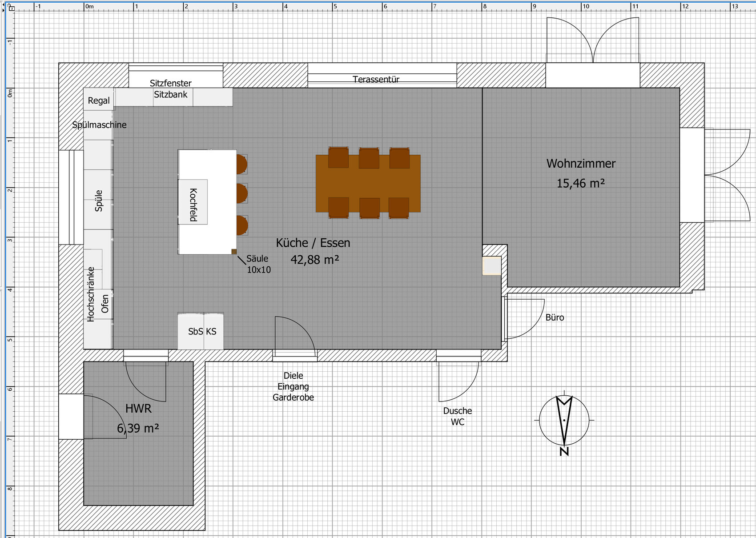
Task: Click the Küche / Essen room label
Action: pyautogui.click(x=313, y=243)
